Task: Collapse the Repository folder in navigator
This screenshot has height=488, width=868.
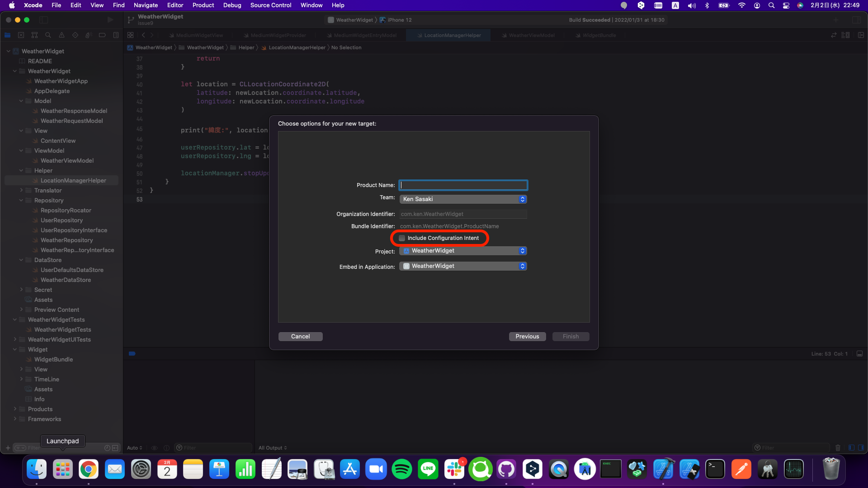Action: click(x=21, y=200)
